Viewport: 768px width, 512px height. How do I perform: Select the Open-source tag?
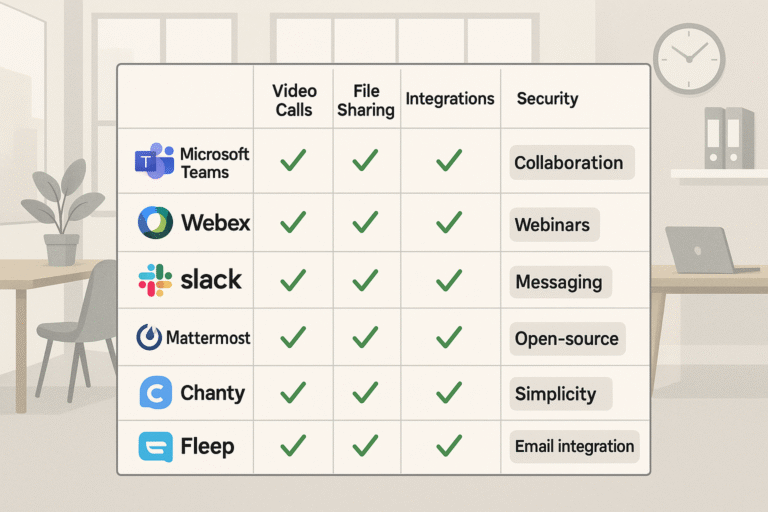click(x=568, y=339)
